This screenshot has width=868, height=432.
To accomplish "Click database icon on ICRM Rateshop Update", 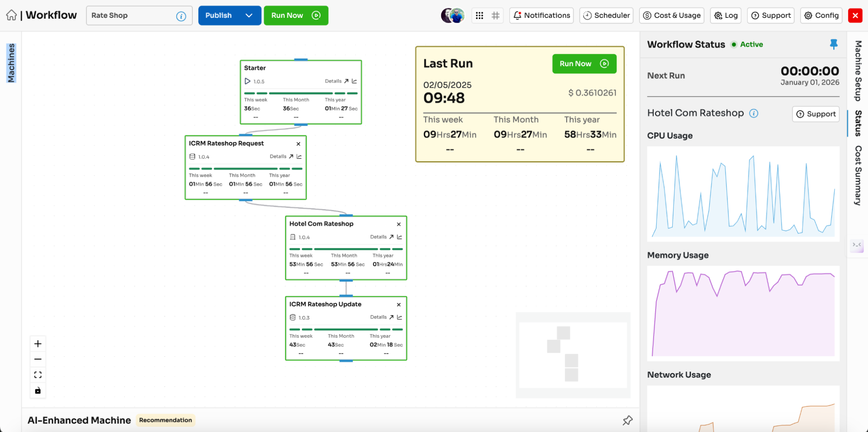I will [293, 318].
